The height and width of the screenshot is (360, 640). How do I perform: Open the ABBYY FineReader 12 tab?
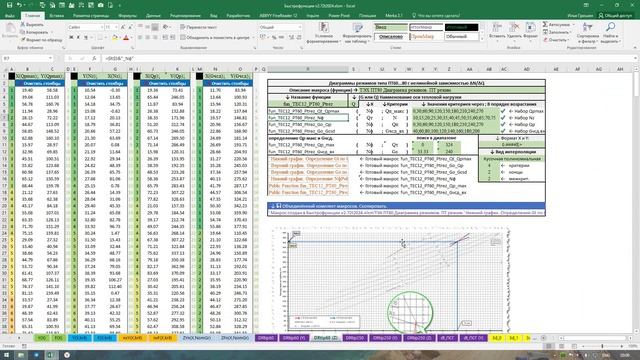278,16
